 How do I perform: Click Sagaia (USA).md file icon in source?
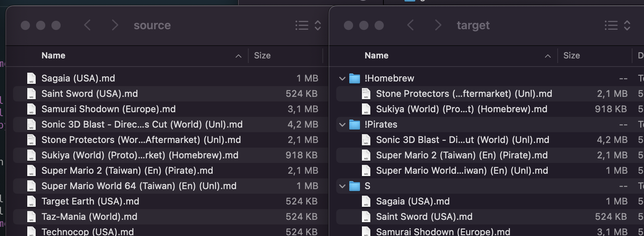pyautogui.click(x=31, y=78)
